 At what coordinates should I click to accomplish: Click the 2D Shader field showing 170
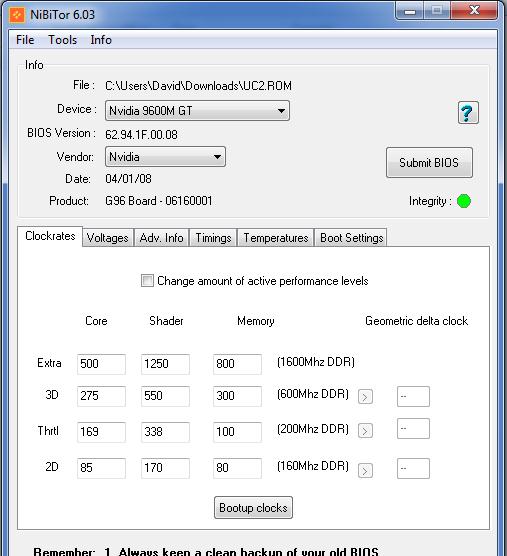(165, 468)
